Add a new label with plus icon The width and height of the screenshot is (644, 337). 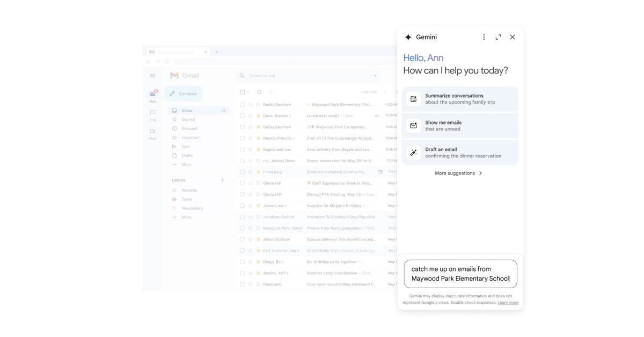[222, 180]
